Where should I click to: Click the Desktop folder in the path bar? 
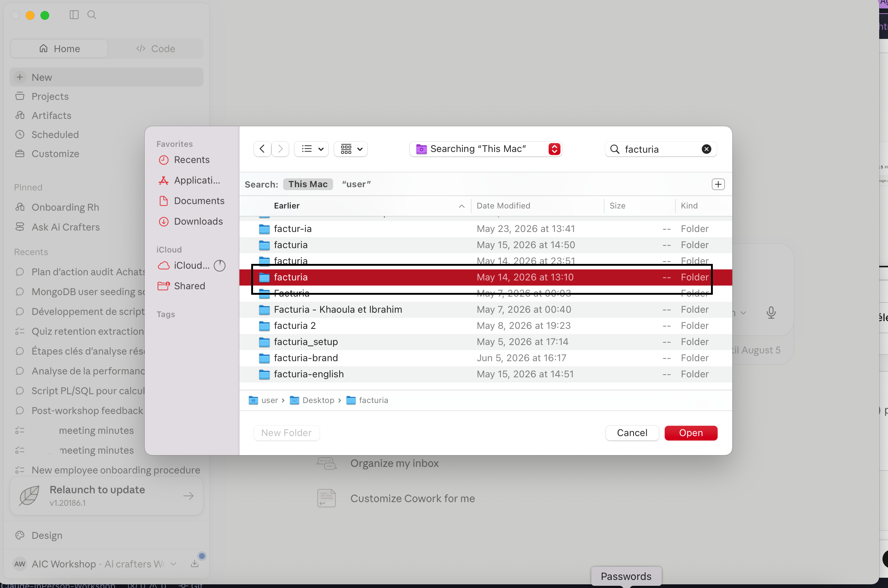312,400
